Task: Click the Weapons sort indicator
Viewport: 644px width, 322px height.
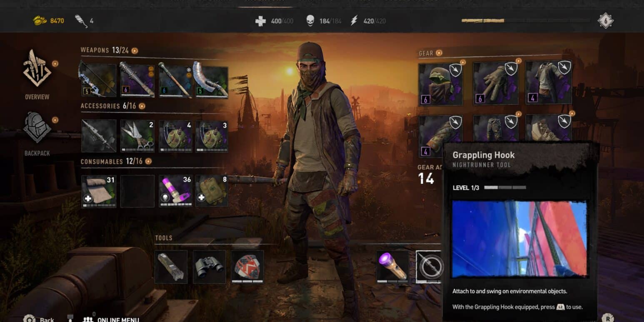Action: [135, 50]
